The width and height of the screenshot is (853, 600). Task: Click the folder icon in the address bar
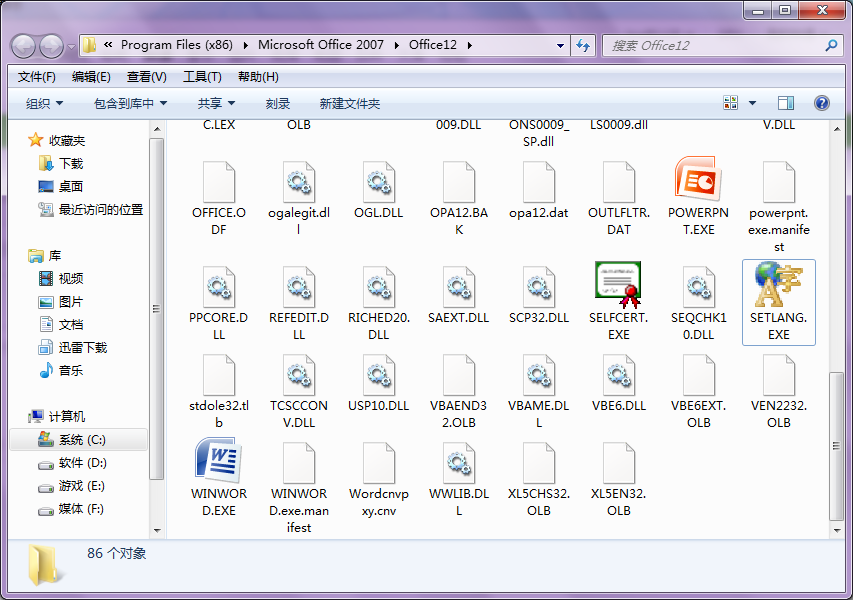click(x=88, y=45)
